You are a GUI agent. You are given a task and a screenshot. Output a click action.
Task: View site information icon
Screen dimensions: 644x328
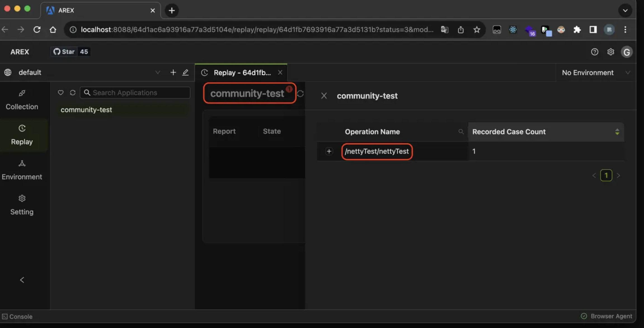73,30
